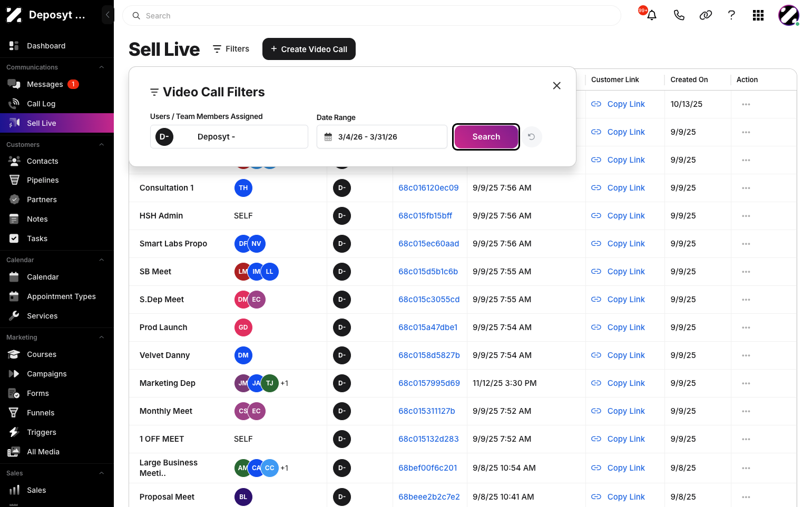Open the notifications bell
The image size is (812, 507).
click(651, 15)
